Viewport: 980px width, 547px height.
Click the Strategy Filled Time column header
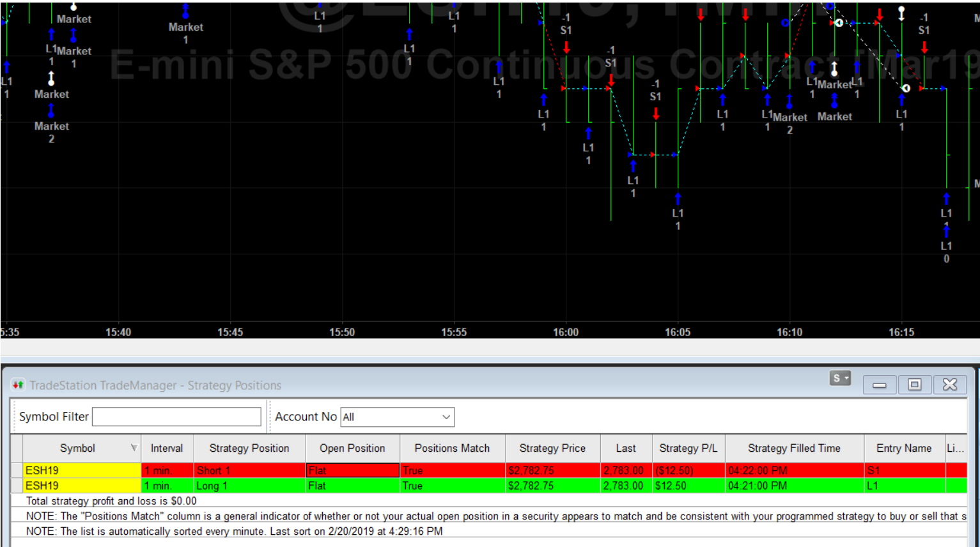794,448
